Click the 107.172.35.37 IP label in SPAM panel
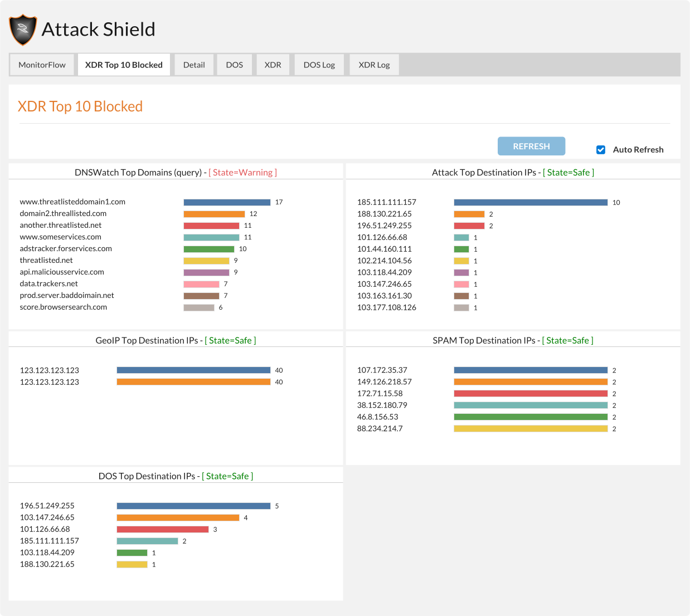The height and width of the screenshot is (616, 690). (x=382, y=370)
